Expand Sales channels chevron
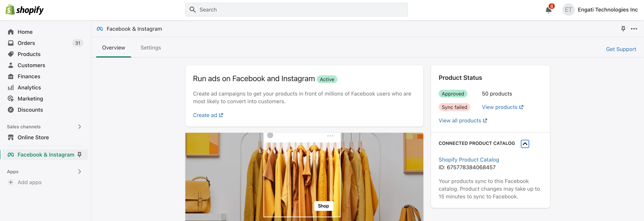The width and height of the screenshot is (644, 221). (x=79, y=126)
